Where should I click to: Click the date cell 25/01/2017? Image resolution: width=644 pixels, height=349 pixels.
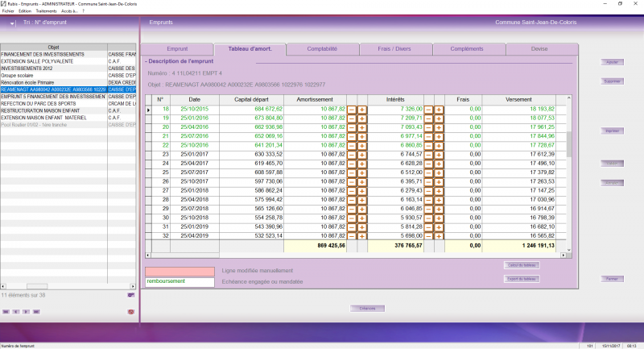point(194,155)
